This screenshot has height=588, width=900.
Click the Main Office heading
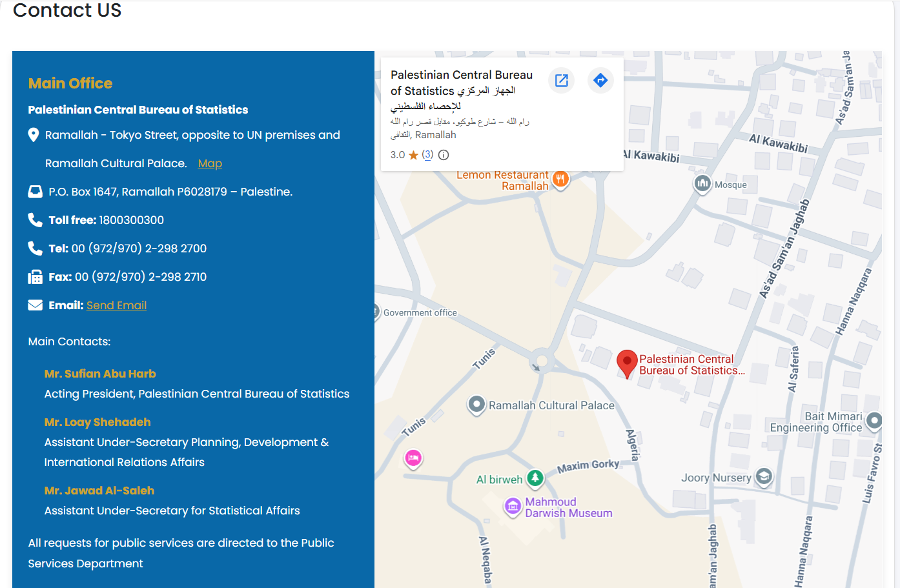70,83
